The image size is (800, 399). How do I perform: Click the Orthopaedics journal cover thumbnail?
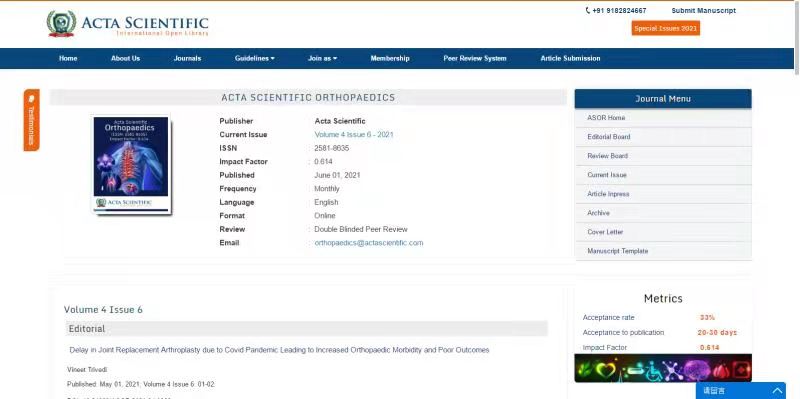point(131,164)
